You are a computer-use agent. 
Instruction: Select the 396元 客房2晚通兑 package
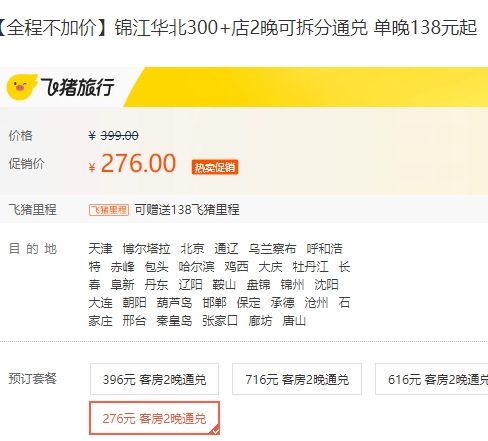pyautogui.click(x=154, y=379)
